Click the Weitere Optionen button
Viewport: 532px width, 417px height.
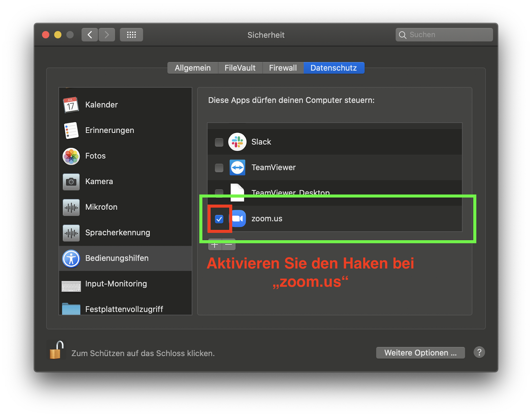(x=421, y=353)
